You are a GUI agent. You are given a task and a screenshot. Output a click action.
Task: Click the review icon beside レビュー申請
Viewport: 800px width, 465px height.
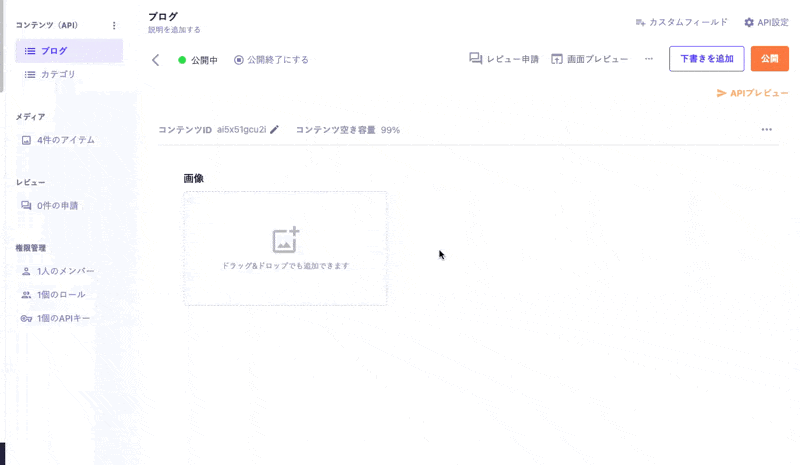click(476, 59)
